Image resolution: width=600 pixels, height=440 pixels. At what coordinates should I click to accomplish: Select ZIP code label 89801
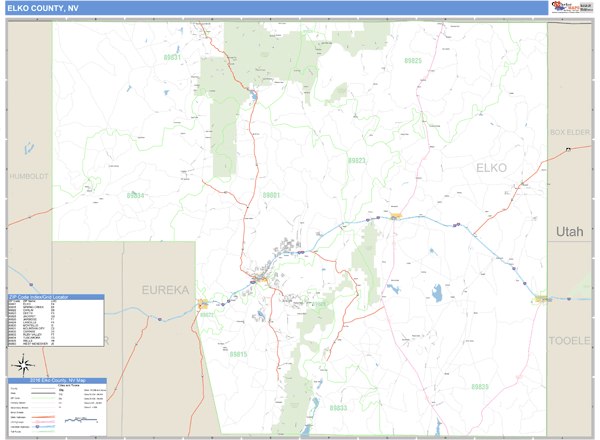point(269,195)
